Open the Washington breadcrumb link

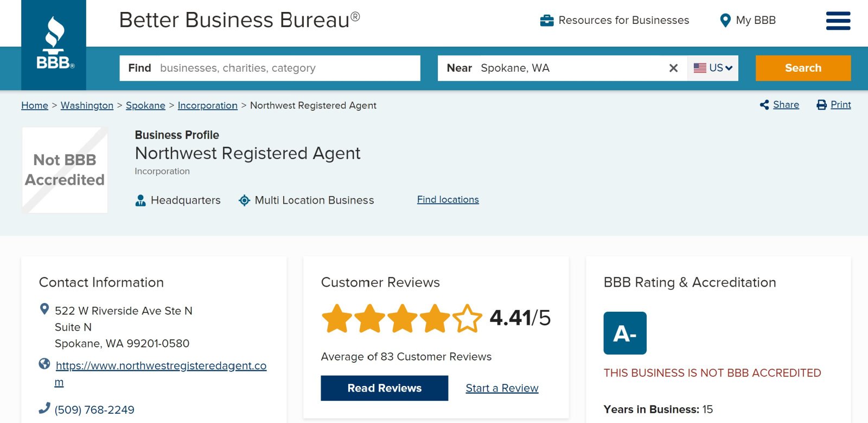click(87, 105)
